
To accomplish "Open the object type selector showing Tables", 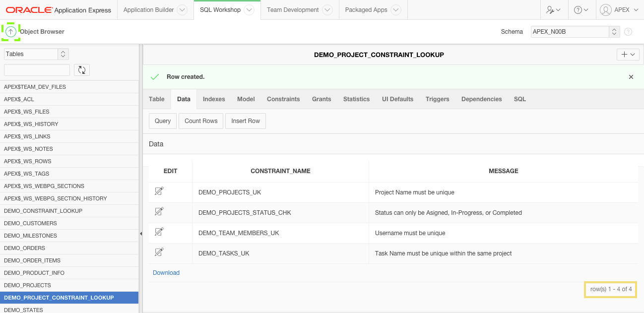I will pos(36,54).
